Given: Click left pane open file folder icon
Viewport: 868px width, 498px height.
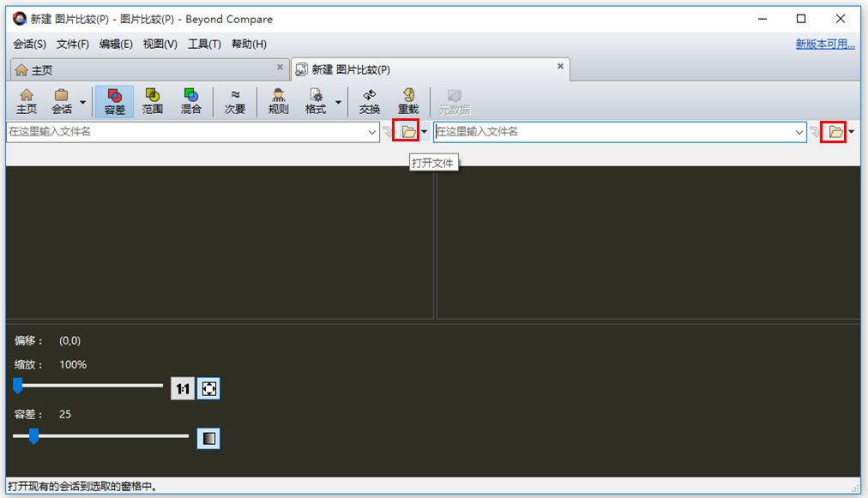Looking at the screenshot, I should click(x=408, y=132).
